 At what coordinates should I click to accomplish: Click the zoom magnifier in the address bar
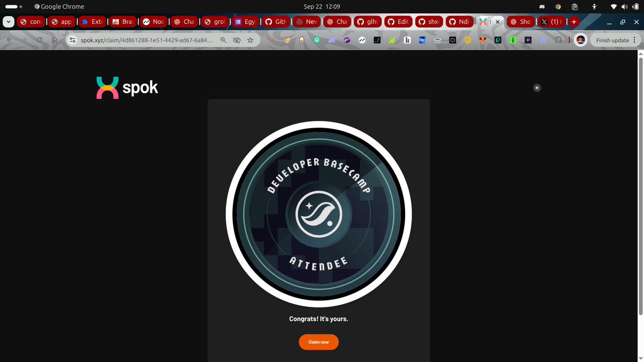click(x=223, y=40)
